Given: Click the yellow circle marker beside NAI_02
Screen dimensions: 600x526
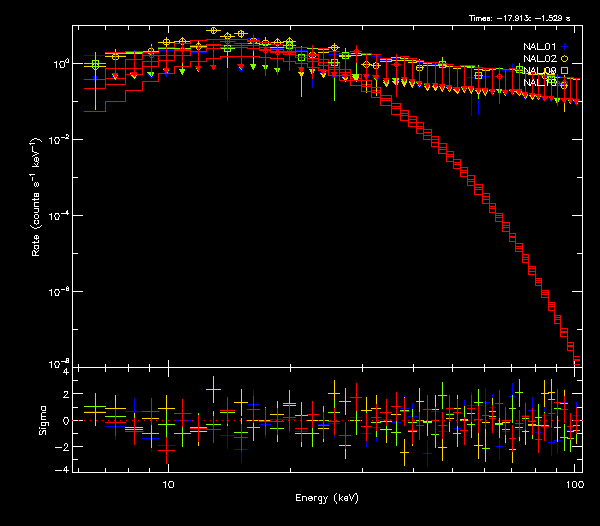Looking at the screenshot, I should tap(565, 59).
